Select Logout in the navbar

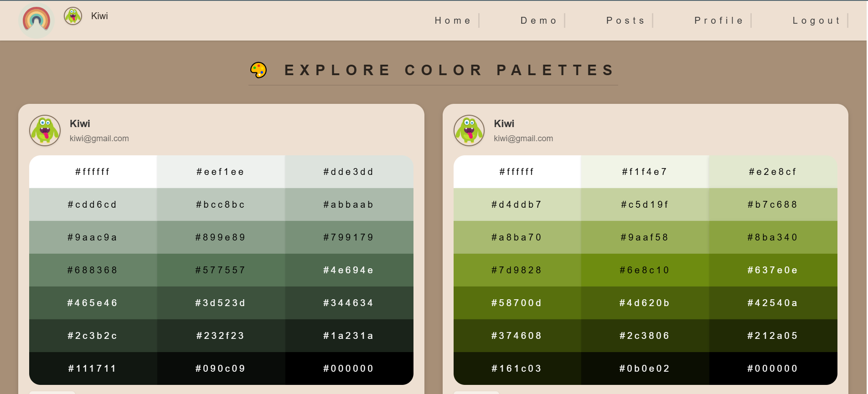(x=816, y=20)
